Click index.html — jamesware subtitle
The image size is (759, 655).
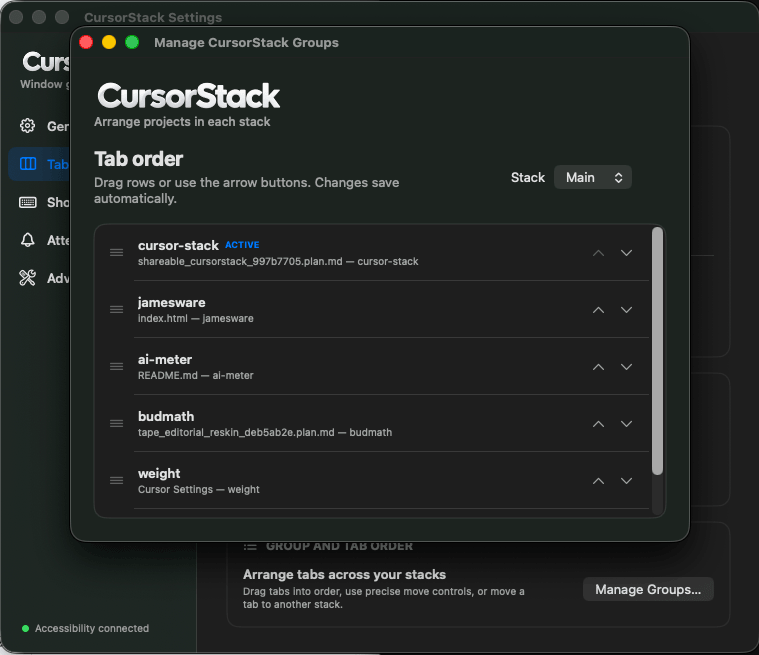[196, 319]
